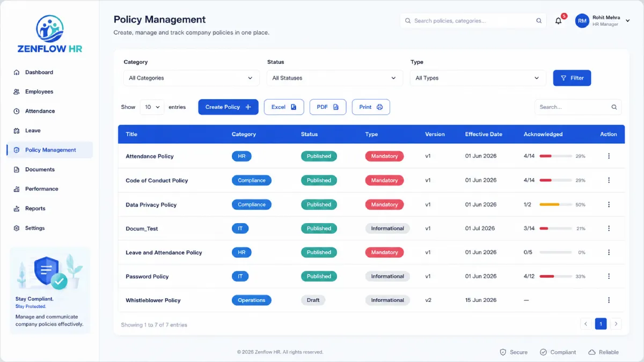The width and height of the screenshot is (644, 362).
Task: Open the Category dropdown
Action: 191,78
